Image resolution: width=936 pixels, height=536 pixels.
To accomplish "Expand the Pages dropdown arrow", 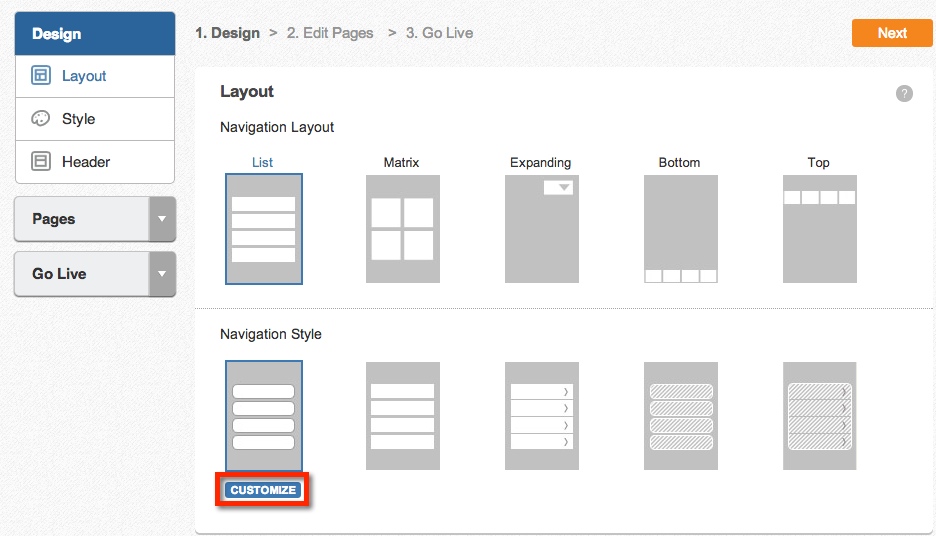I will pos(162,219).
